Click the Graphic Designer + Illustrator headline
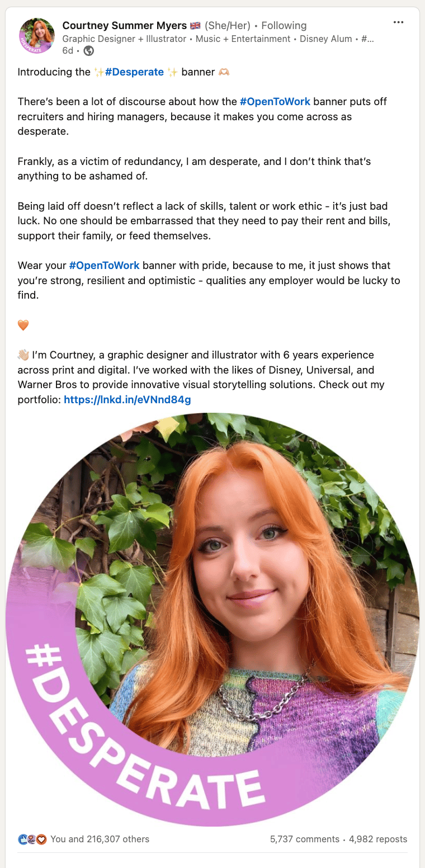425x868 pixels. (x=124, y=39)
